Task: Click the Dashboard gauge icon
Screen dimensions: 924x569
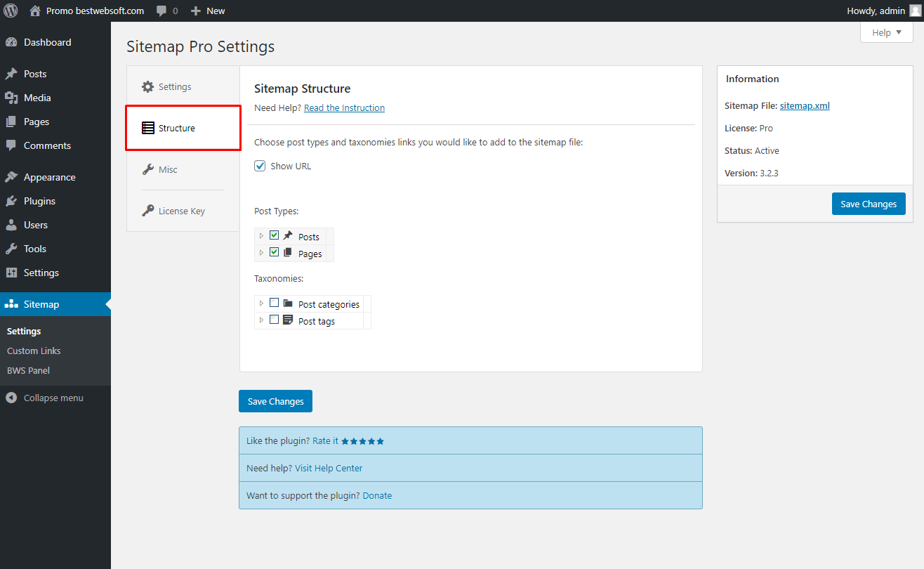Action: [x=11, y=42]
